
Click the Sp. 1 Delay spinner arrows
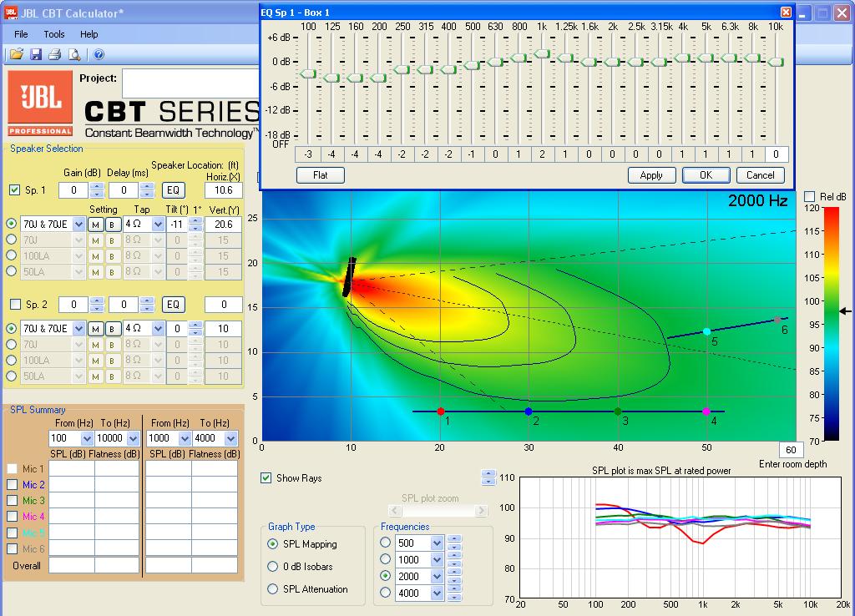(x=147, y=190)
